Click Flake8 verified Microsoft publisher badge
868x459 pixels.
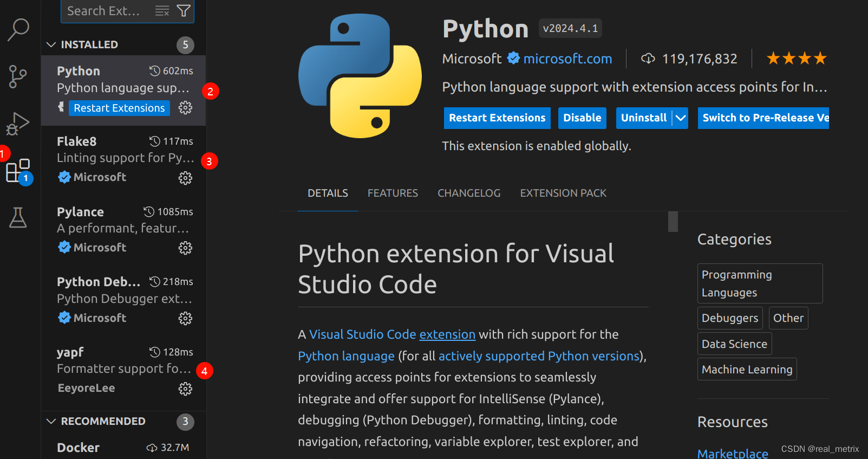[x=64, y=177]
